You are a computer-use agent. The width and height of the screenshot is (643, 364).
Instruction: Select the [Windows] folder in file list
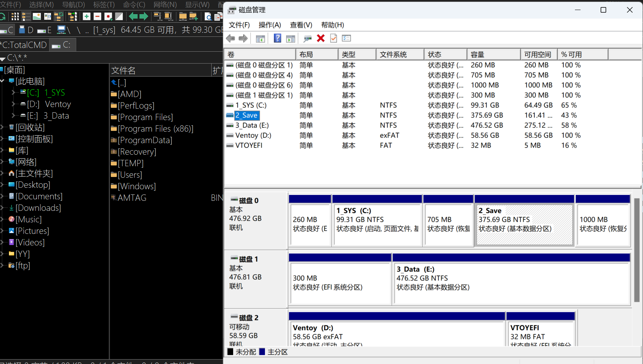tap(134, 186)
